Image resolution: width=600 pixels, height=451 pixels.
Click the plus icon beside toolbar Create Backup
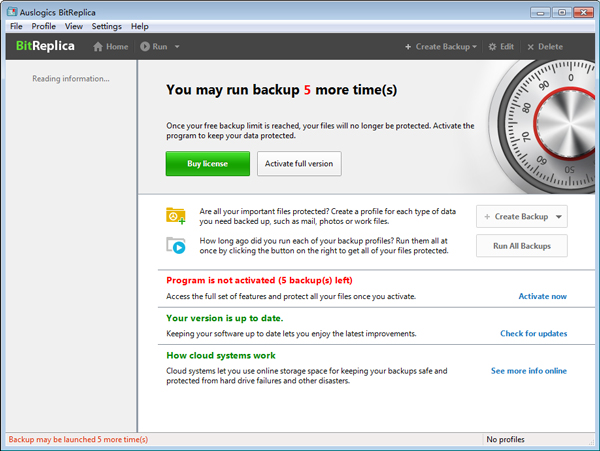click(x=408, y=47)
